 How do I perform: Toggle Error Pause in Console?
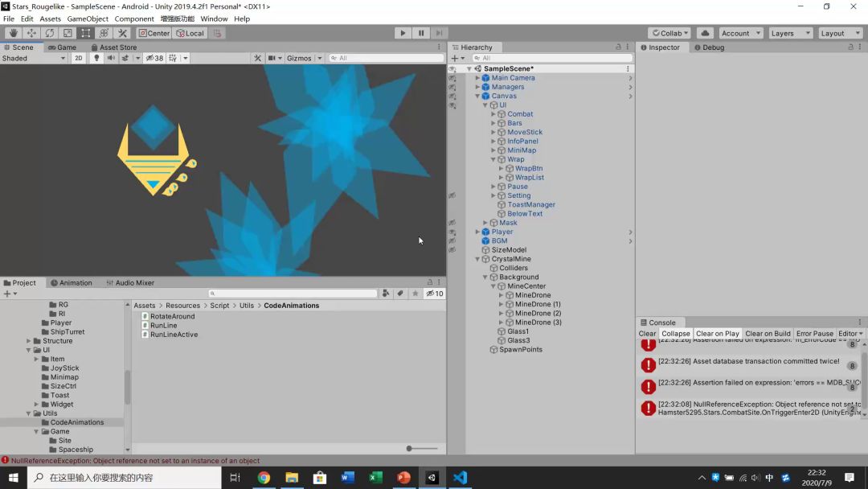[x=815, y=334]
